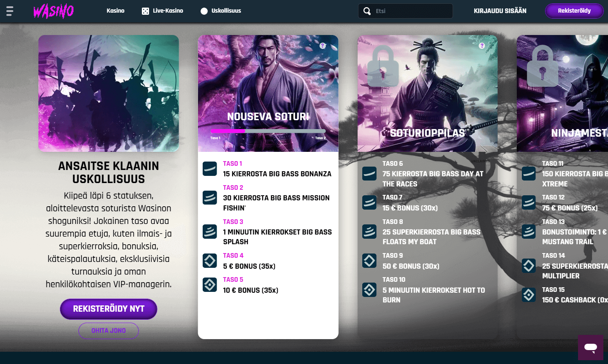
Task: Click the Ninjamestari card image
Action: pos(562,93)
